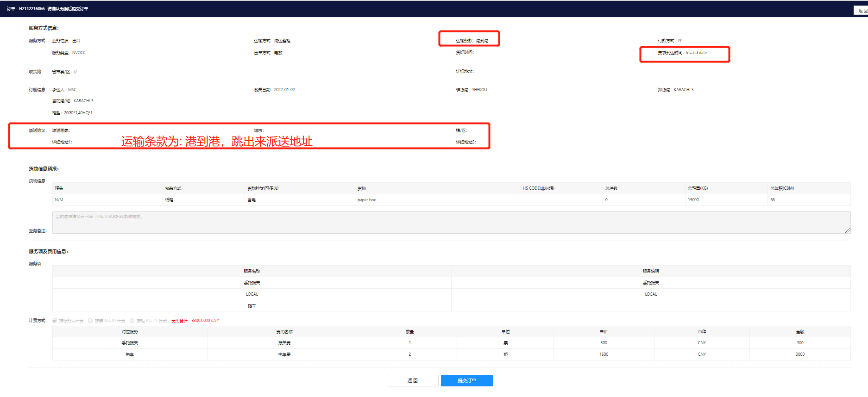Image resolution: width=868 pixels, height=397 pixels.
Task: Select the 15000 gross weight cell
Action: (x=693, y=200)
